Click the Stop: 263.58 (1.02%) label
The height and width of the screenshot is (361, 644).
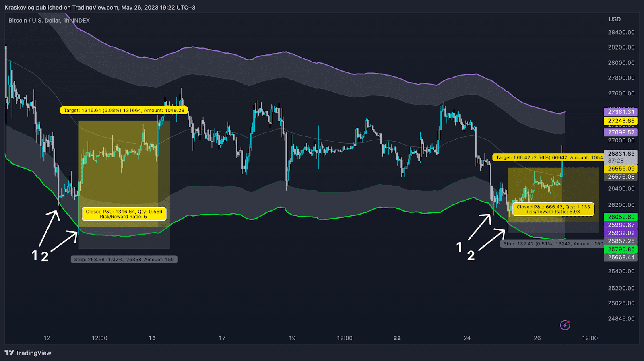124,260
